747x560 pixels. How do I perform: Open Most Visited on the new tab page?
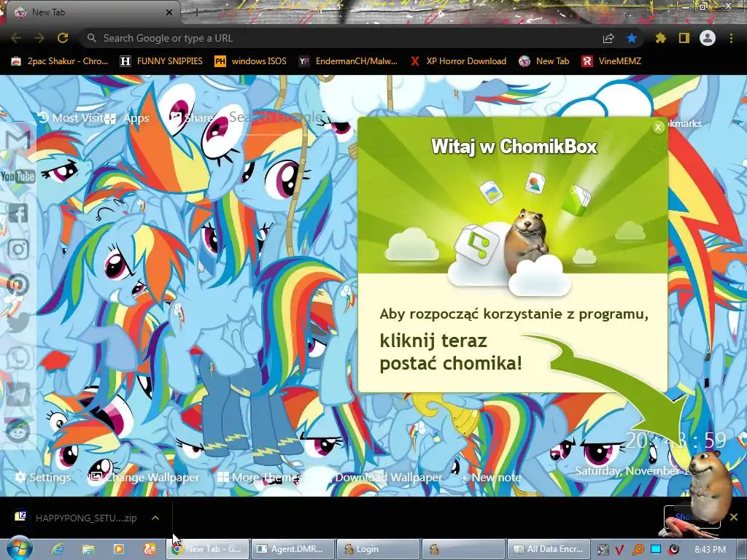coord(72,117)
